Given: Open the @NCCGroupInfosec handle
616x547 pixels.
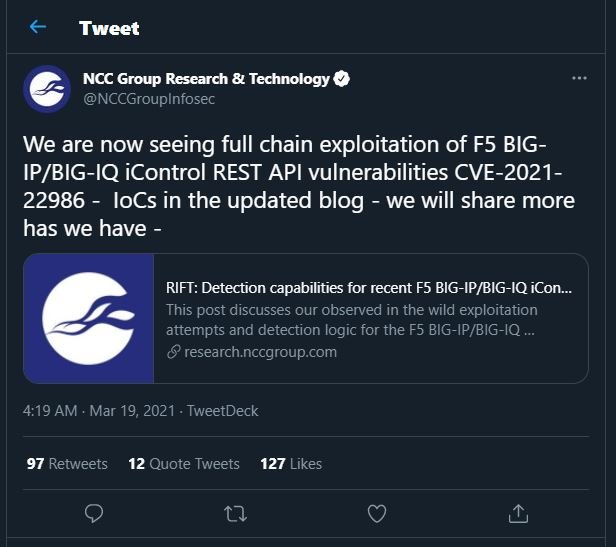Looking at the screenshot, I should (149, 99).
